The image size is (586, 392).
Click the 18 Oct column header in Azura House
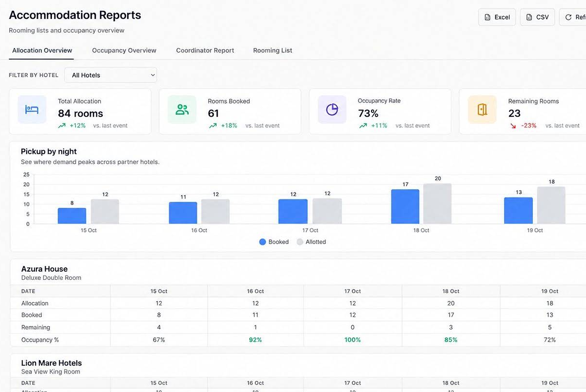point(451,291)
